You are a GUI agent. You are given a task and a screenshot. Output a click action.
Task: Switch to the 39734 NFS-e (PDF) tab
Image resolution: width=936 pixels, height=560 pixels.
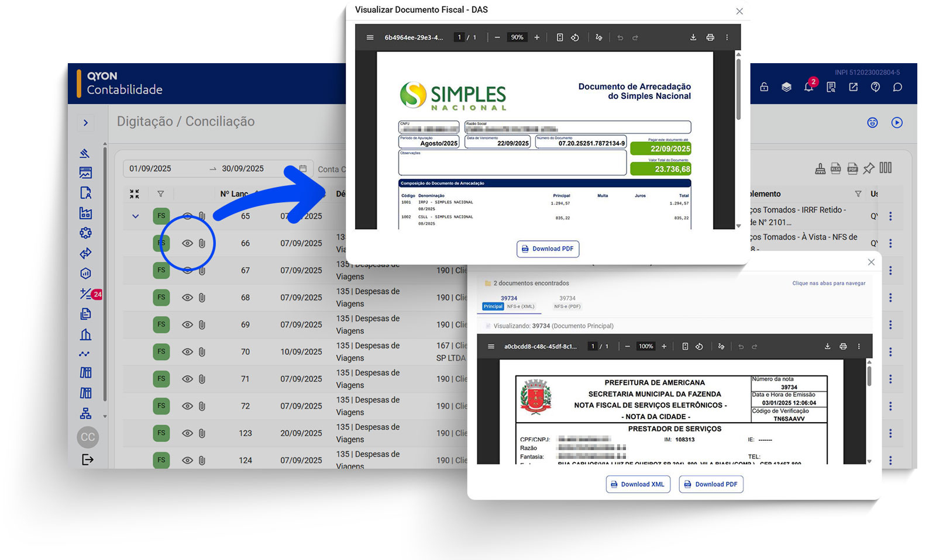(567, 302)
